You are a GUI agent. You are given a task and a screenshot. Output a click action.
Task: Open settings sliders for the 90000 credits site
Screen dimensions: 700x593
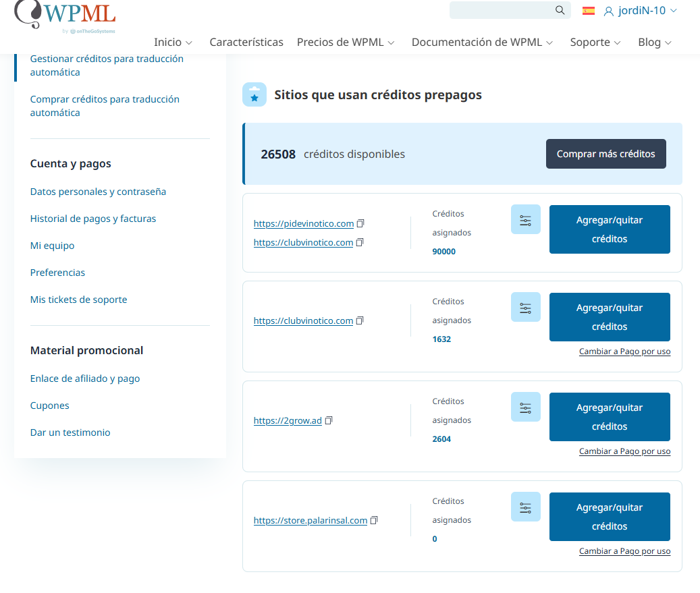(525, 219)
